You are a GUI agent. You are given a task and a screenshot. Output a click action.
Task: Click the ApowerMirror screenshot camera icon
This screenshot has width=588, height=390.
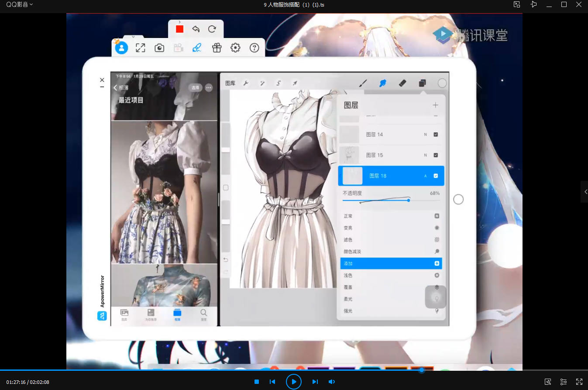pos(159,48)
